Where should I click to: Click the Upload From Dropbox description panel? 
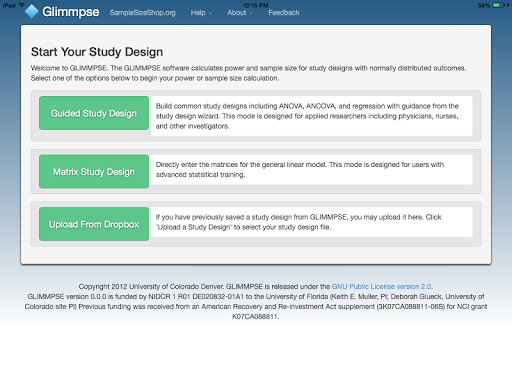(x=312, y=222)
